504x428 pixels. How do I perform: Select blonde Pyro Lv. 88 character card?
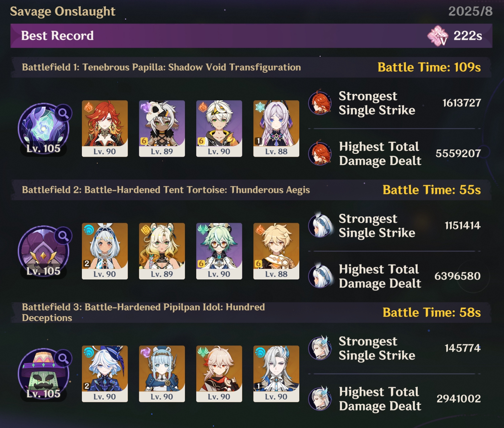coord(276,251)
